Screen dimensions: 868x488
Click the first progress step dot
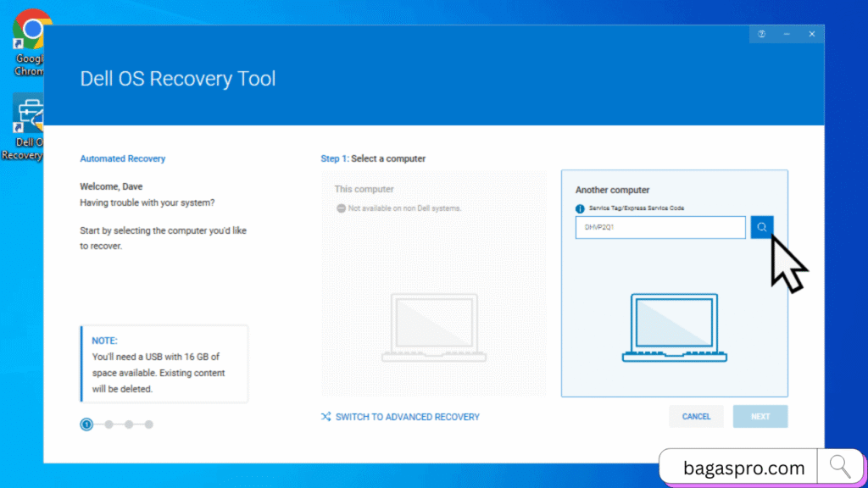pos(86,424)
